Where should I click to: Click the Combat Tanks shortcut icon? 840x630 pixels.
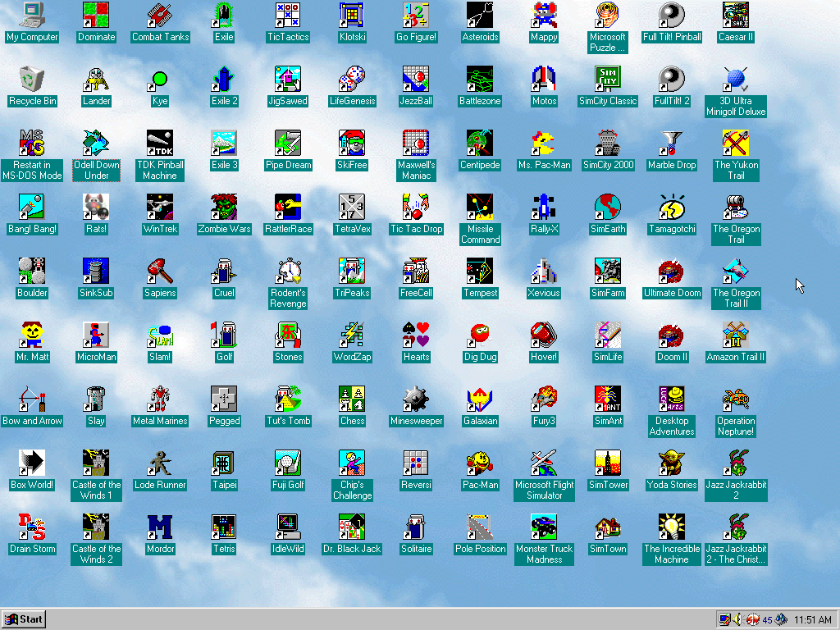point(160,15)
